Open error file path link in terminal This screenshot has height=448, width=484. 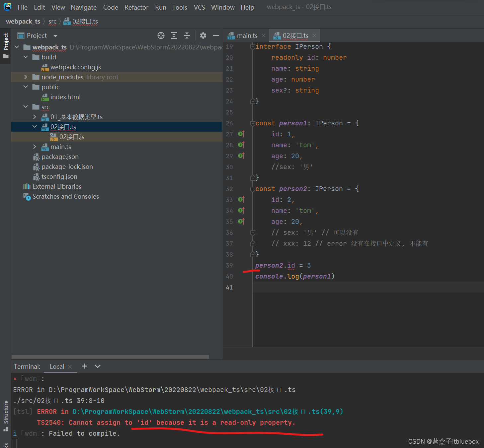point(207,412)
